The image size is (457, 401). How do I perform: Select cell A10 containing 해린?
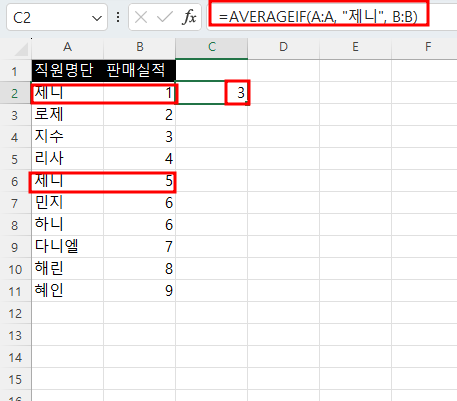[x=68, y=269]
